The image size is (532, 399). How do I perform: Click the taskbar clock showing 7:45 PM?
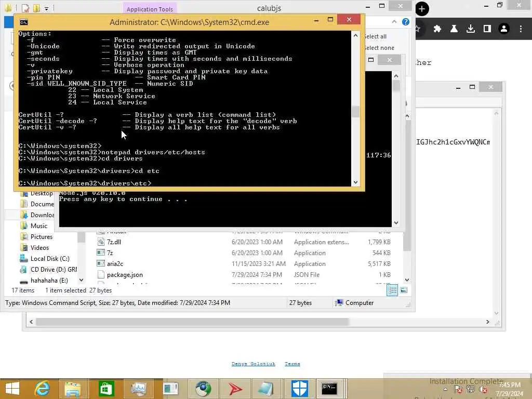coord(509,389)
